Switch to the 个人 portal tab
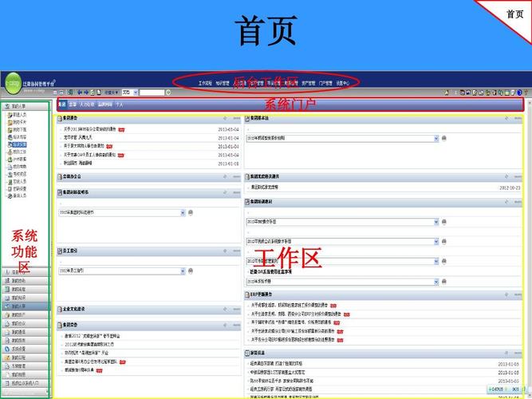The width and height of the screenshot is (532, 399). pyautogui.click(x=120, y=105)
